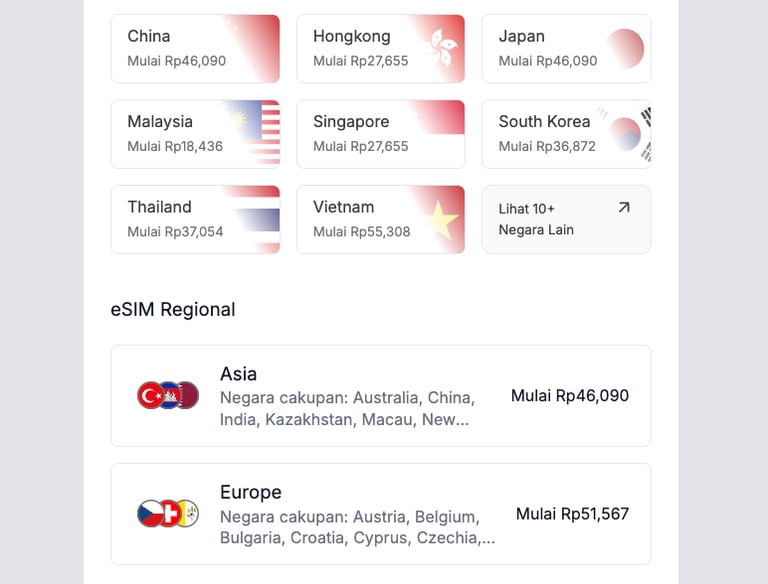Click the Asia regional flags cluster

click(x=168, y=396)
